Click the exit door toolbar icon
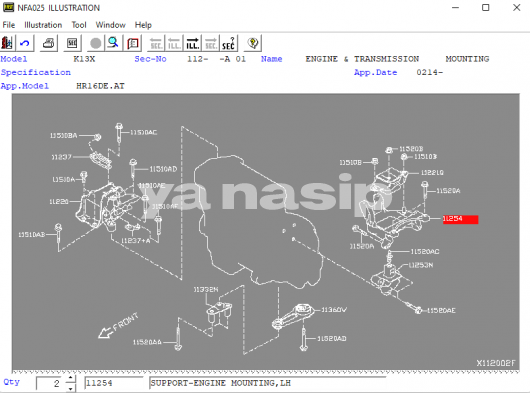The height and width of the screenshot is (393, 530). coord(7,43)
